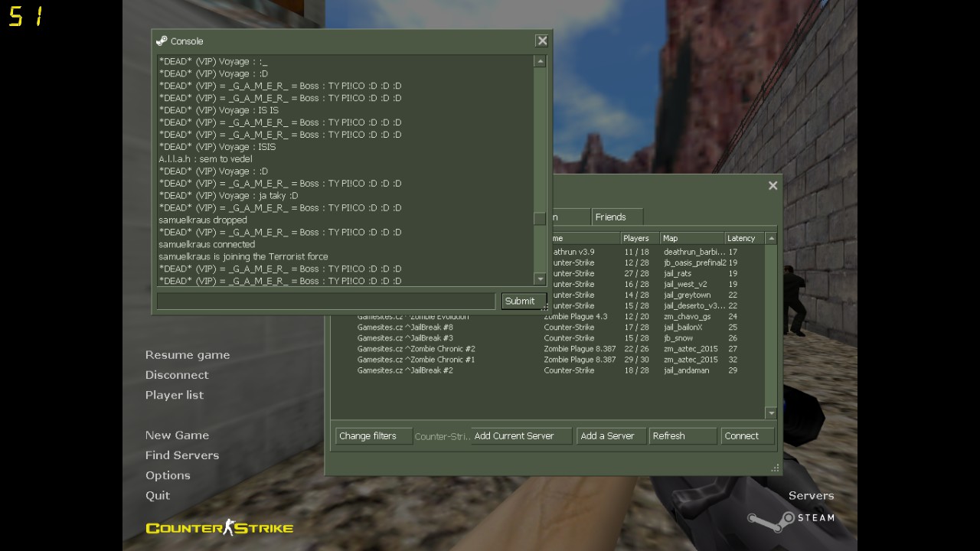
Task: Open Find Servers menu item
Action: click(x=182, y=455)
